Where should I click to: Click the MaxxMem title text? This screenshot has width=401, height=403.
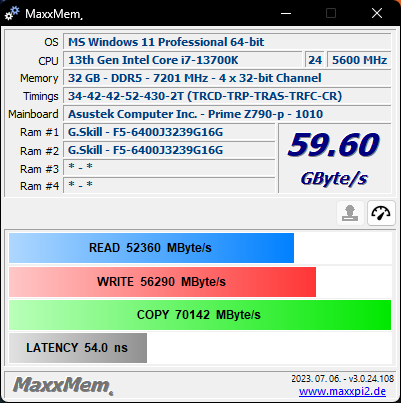54,14
